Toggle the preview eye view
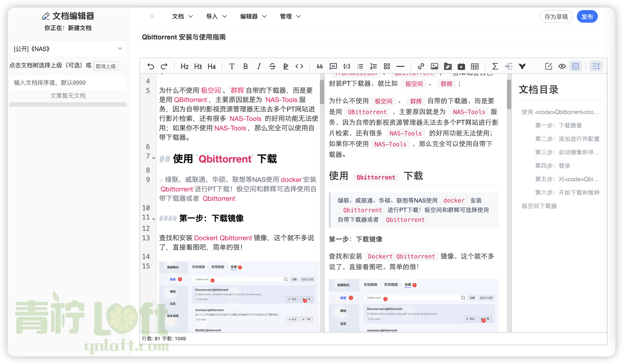623x364 pixels. coord(562,66)
